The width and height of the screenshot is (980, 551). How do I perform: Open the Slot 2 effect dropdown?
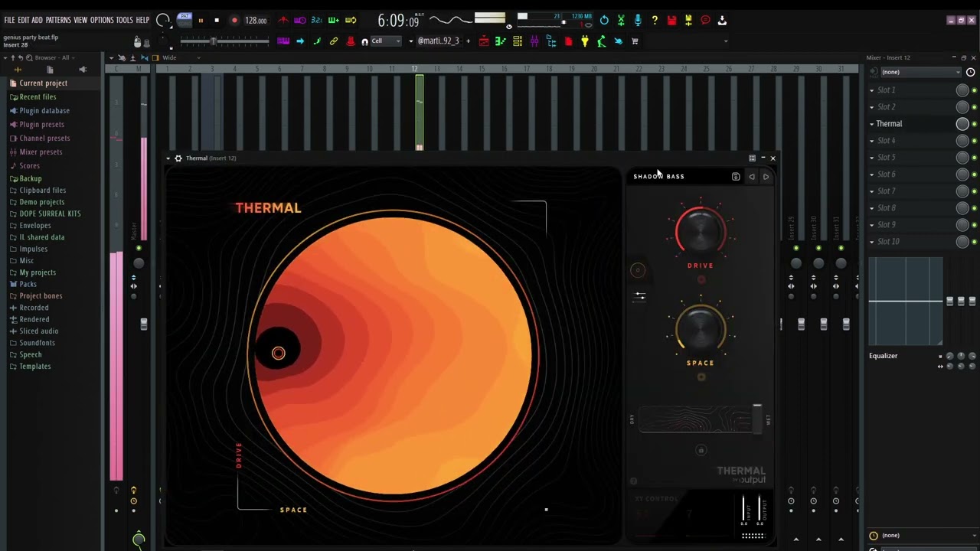pyautogui.click(x=872, y=107)
